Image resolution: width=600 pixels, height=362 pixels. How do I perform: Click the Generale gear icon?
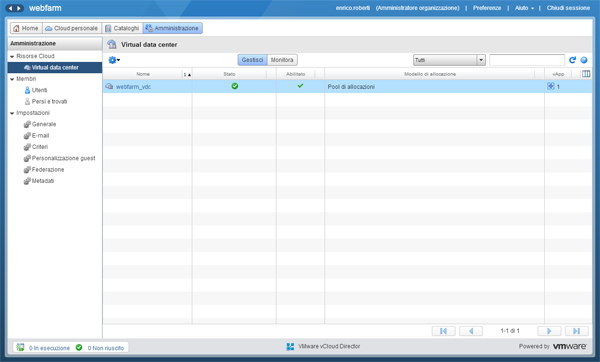(x=27, y=124)
